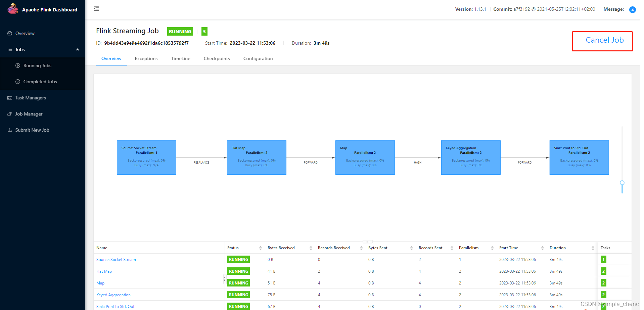Sort table by Bytes Received arrows
Image resolution: width=644 pixels, height=310 pixels.
coord(311,248)
